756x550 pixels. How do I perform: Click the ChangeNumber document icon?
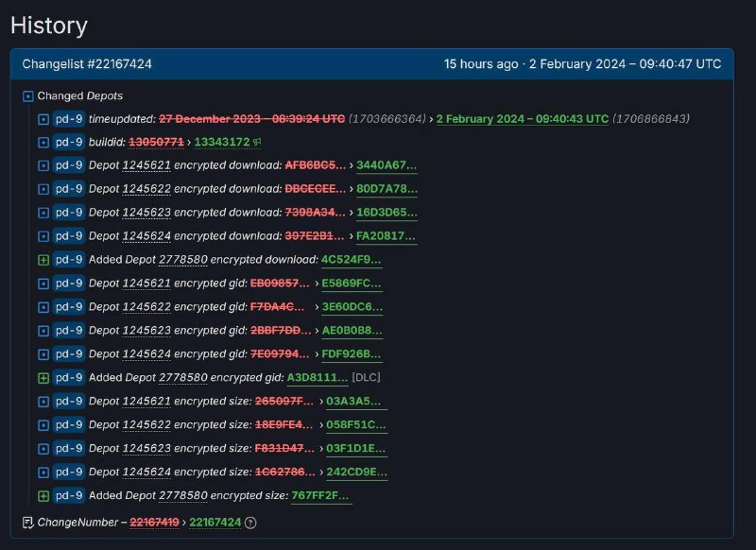coord(28,523)
